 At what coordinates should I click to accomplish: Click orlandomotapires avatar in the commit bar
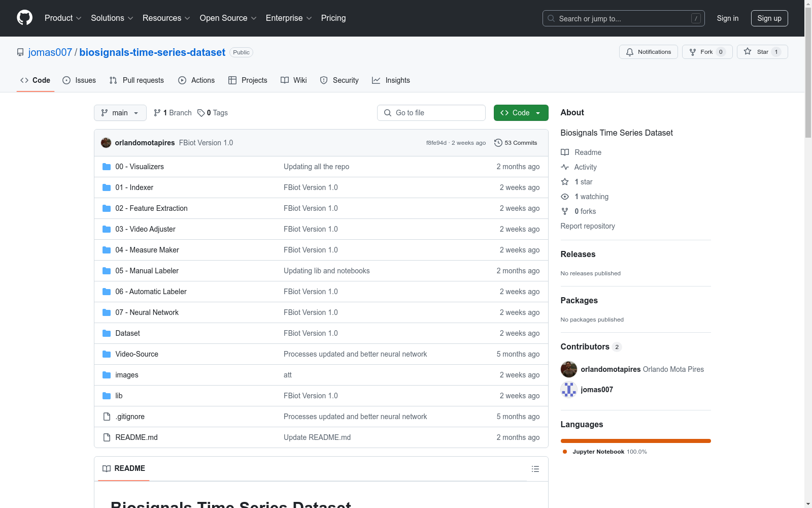coord(106,143)
